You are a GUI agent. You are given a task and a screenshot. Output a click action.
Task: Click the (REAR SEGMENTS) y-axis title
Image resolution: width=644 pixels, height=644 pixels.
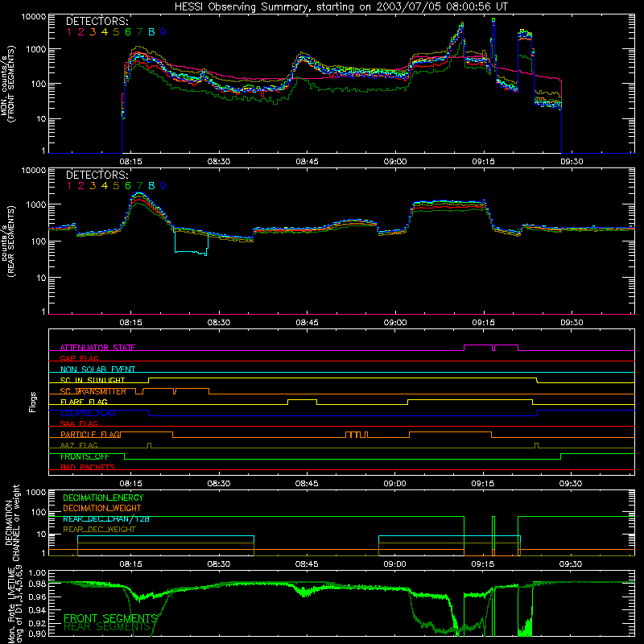point(11,242)
